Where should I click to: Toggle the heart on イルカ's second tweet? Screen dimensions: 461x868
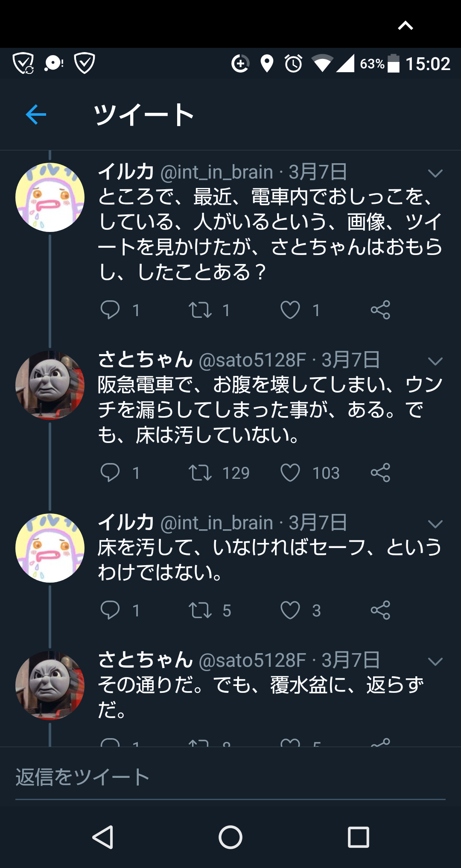pos(292,610)
